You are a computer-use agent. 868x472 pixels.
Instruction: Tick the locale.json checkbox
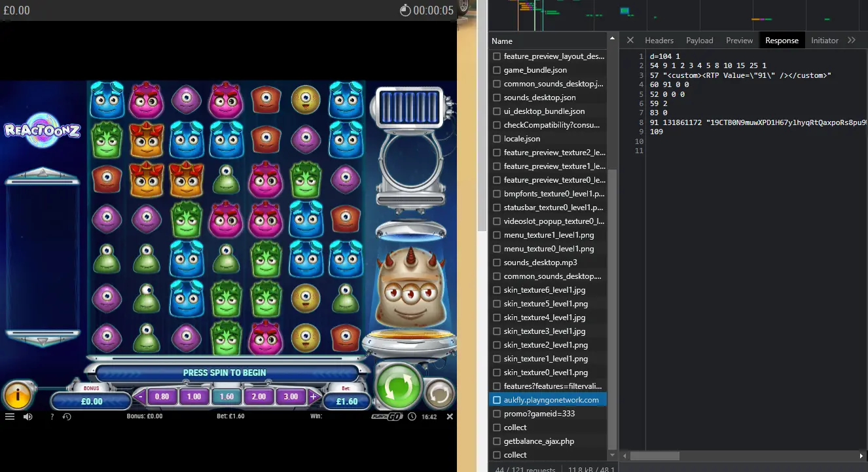click(x=497, y=139)
